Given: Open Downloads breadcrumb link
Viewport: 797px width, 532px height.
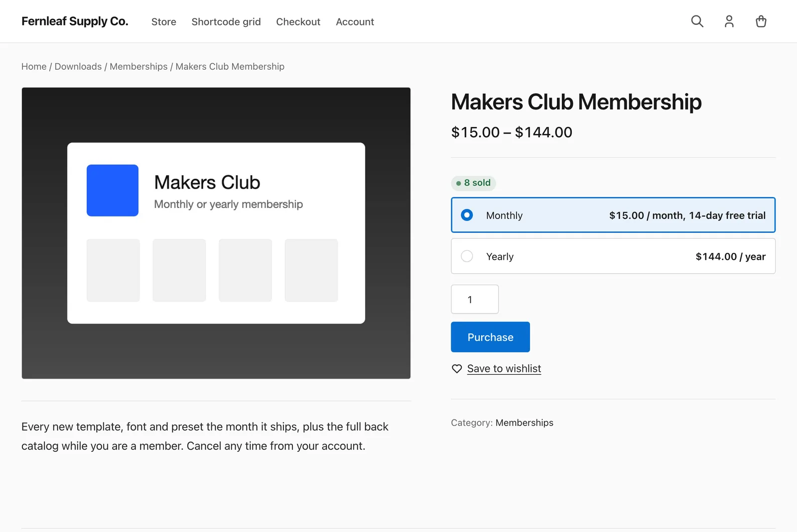Looking at the screenshot, I should [x=78, y=67].
